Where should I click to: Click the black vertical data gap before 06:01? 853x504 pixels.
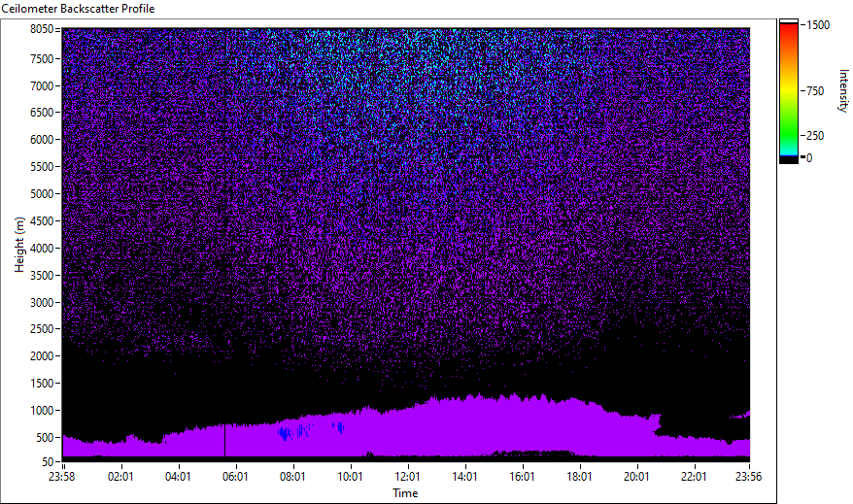pyautogui.click(x=224, y=440)
